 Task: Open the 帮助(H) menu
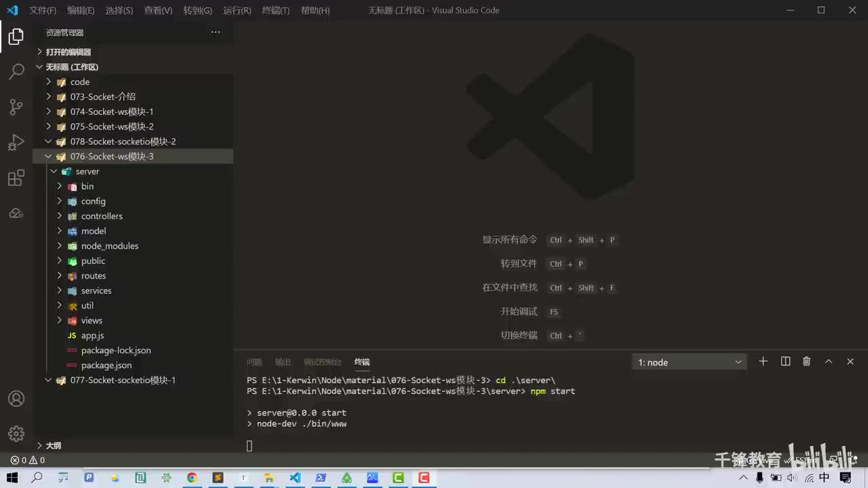[315, 10]
